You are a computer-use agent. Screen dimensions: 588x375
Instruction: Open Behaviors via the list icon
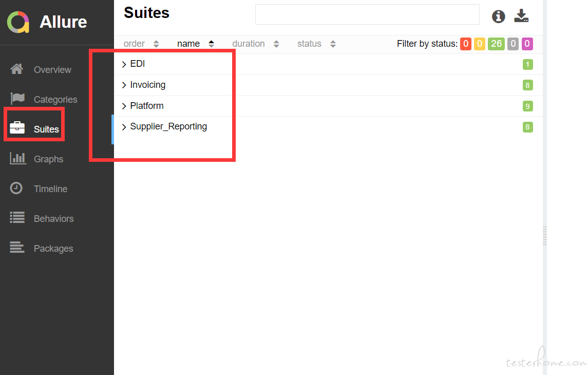click(x=17, y=217)
